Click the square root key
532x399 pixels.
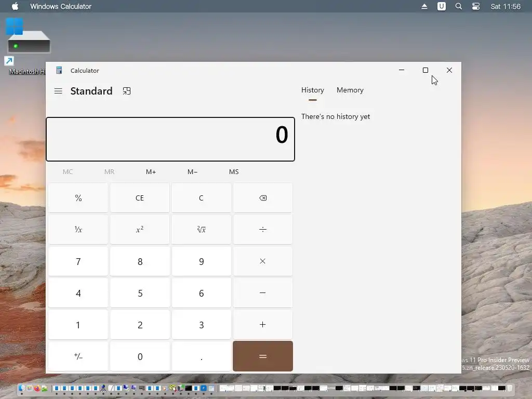(x=201, y=230)
